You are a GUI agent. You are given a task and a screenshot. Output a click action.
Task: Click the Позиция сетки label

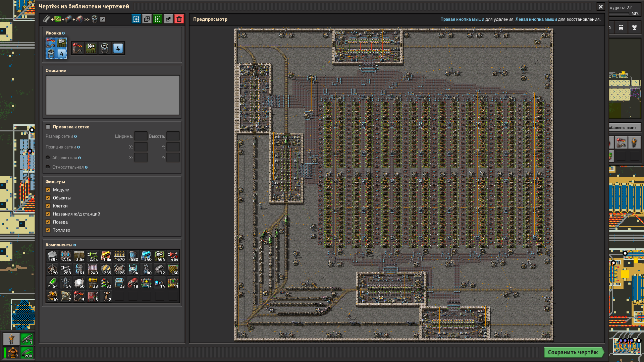tap(61, 147)
